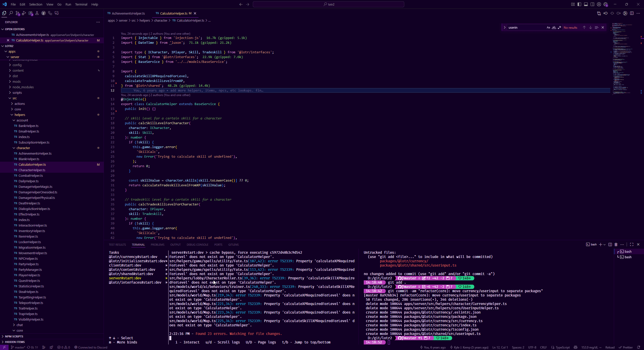Open changes with previous revision icon
The width and height of the screenshot is (644, 350).
[x=606, y=13]
